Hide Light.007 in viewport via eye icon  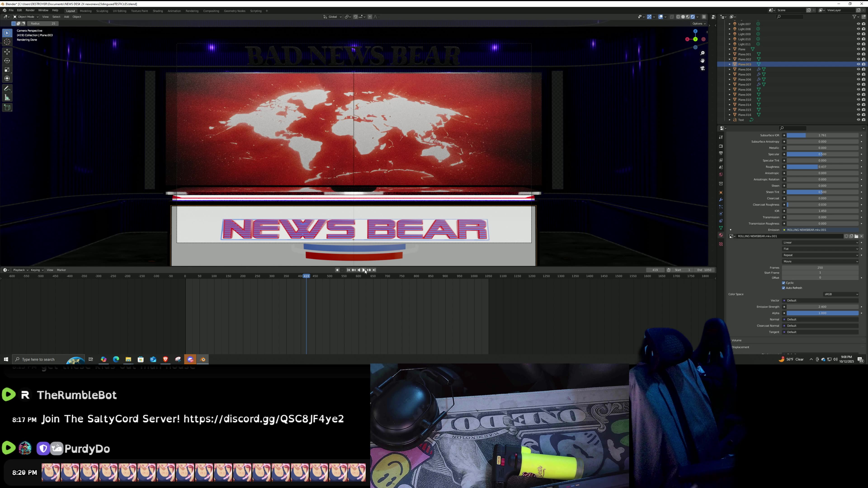click(x=858, y=24)
